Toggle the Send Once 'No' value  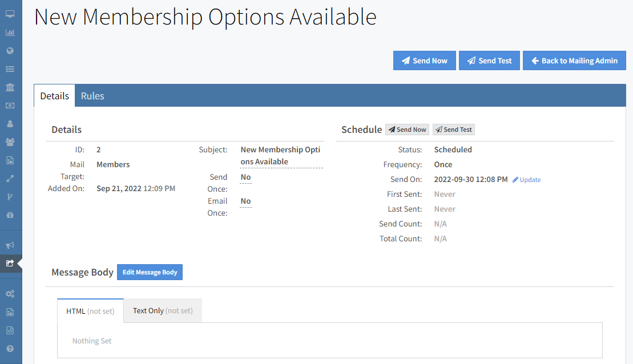[x=245, y=177]
